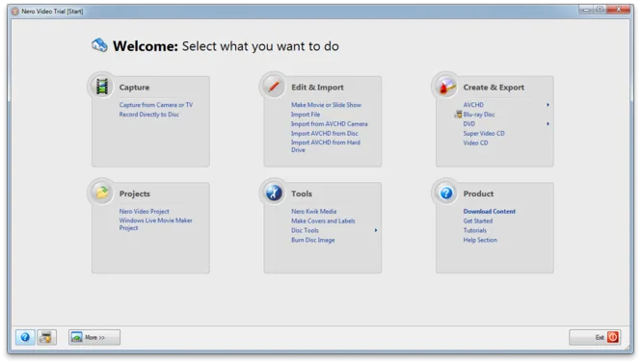The height and width of the screenshot is (364, 641).
Task: Open Download Content link
Action: tap(490, 211)
